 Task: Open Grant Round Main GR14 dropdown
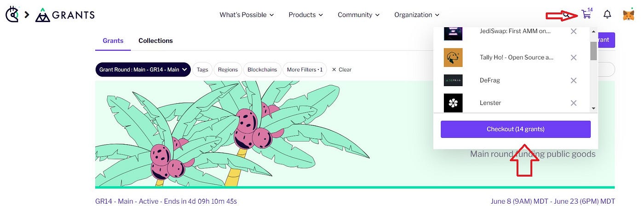(143, 70)
